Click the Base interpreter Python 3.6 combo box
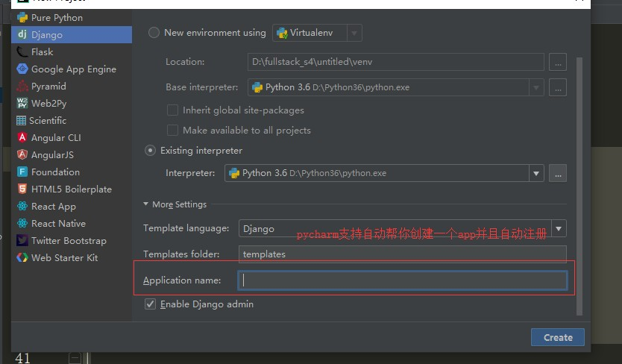622x364 pixels. (395, 87)
